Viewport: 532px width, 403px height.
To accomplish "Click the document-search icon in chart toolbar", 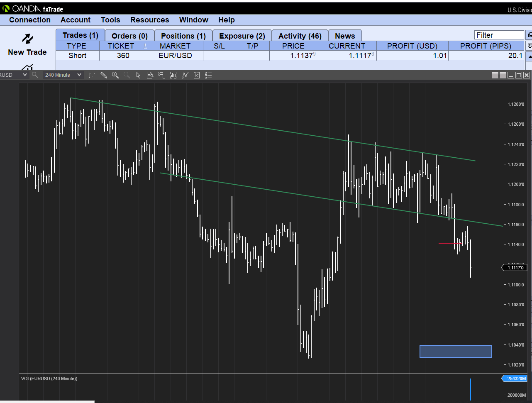I will point(150,75).
